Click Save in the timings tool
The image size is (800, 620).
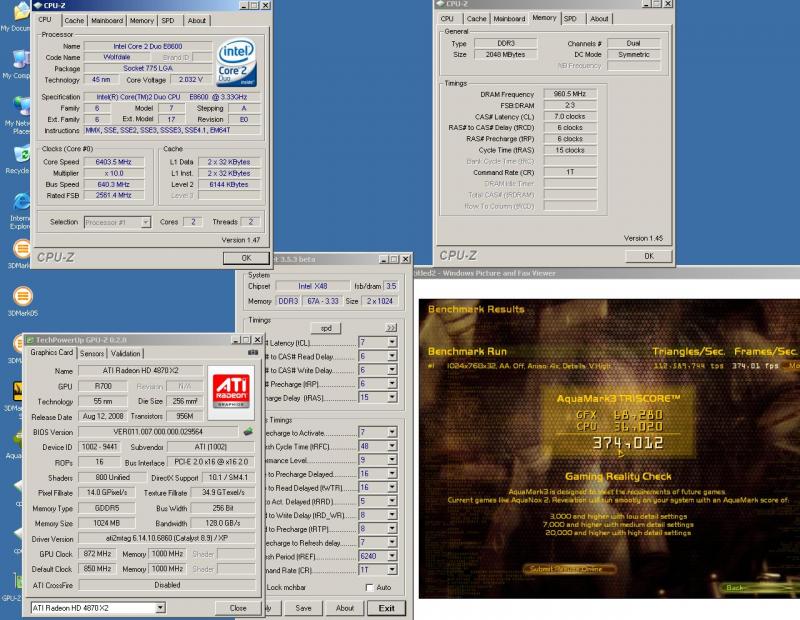click(303, 608)
